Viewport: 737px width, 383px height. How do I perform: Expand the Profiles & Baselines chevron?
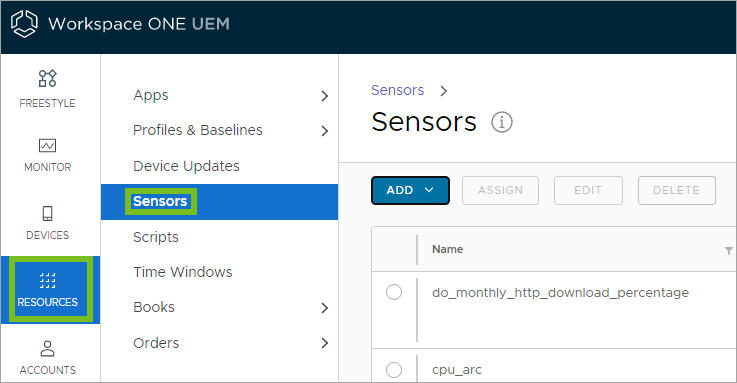[324, 131]
